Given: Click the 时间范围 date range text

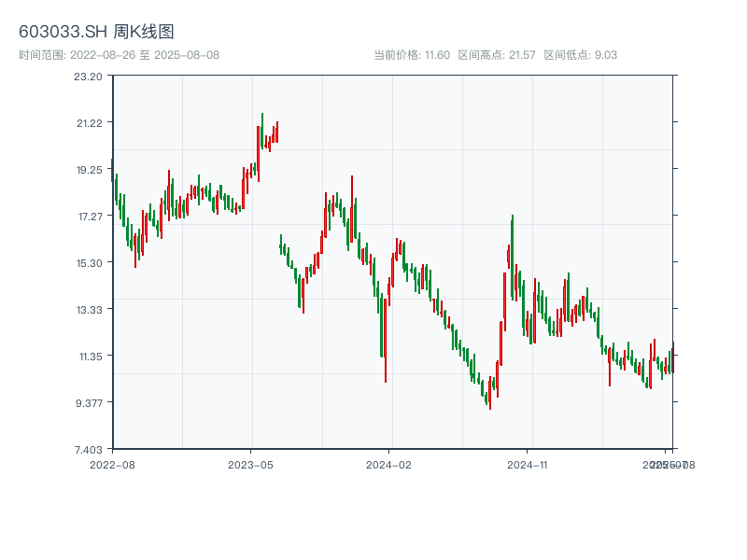Looking at the screenshot, I should [x=119, y=55].
